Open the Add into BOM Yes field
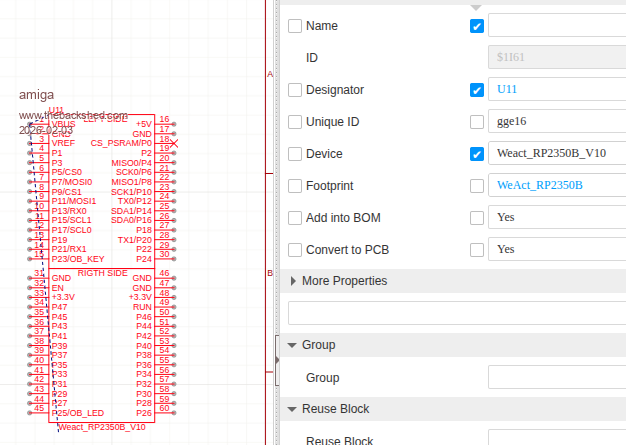Image resolution: width=626 pixels, height=445 pixels. click(556, 217)
